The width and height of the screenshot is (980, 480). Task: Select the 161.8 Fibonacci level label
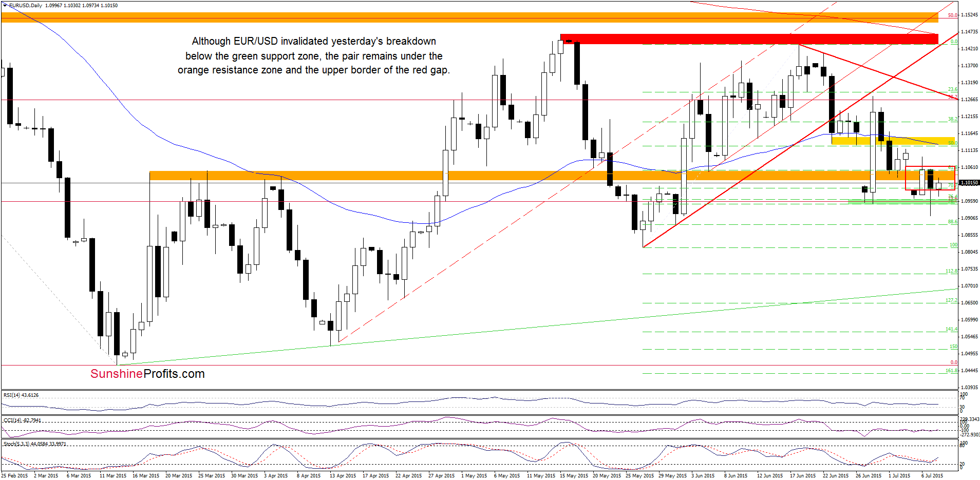click(952, 371)
